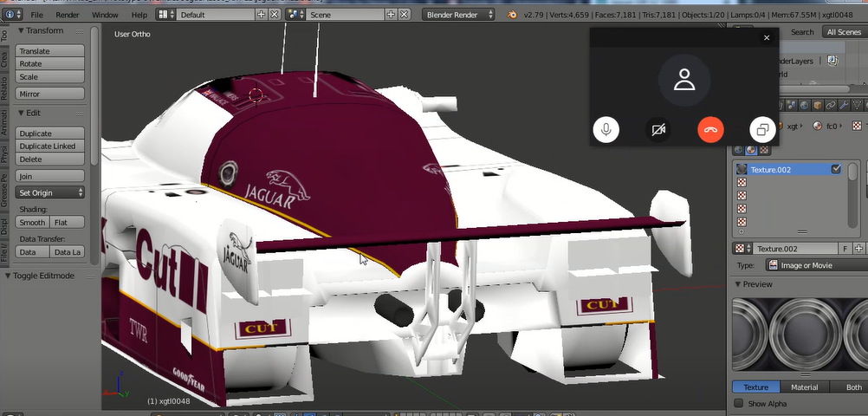The image size is (868, 416).
Task: Click the texture slot list scrollbar
Action: click(x=853, y=194)
